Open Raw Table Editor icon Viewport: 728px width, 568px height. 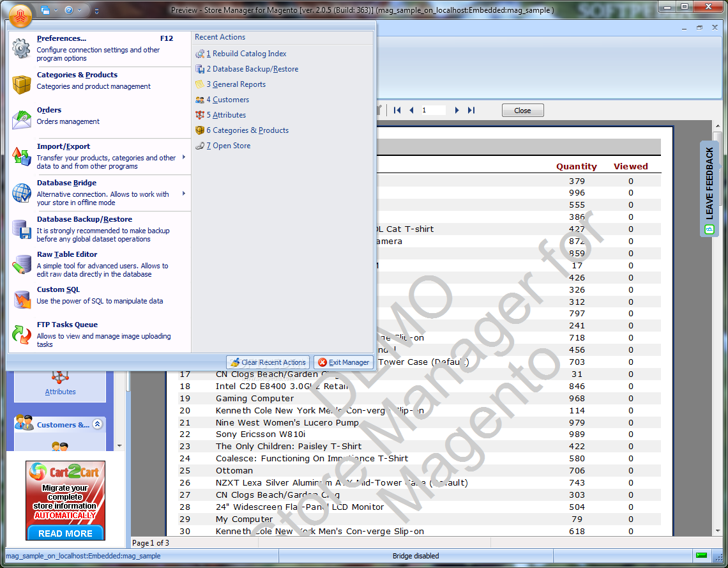[21, 265]
